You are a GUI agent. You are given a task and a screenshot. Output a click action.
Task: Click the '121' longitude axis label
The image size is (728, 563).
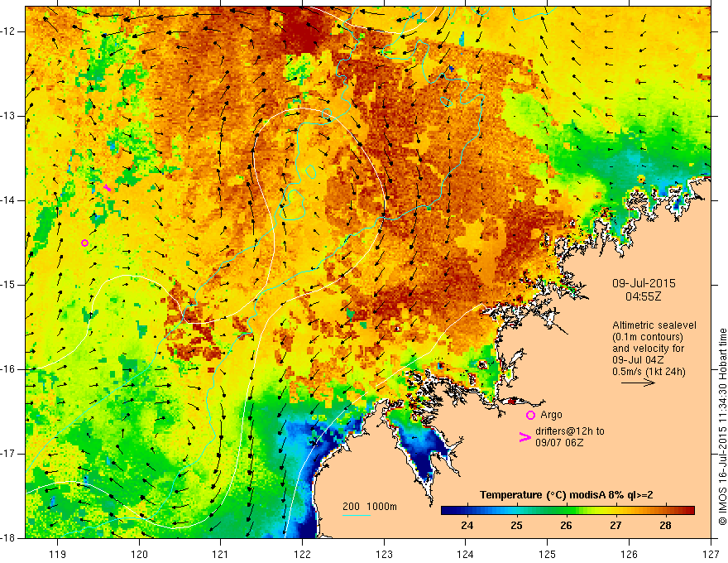(x=221, y=554)
